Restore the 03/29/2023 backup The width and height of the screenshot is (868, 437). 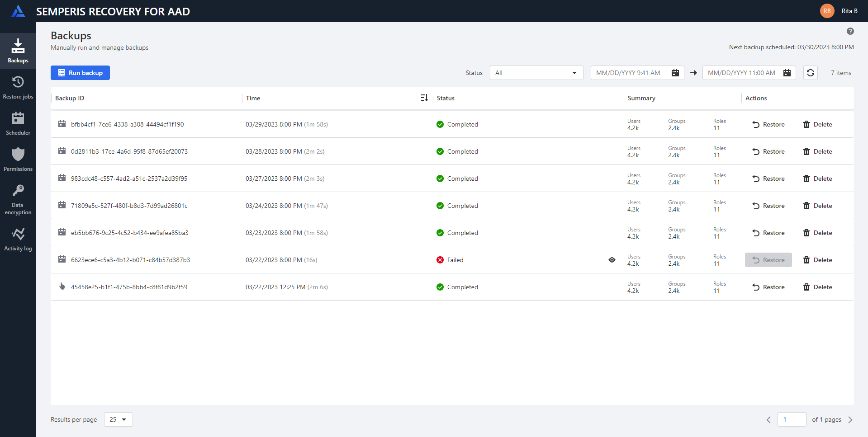click(768, 124)
